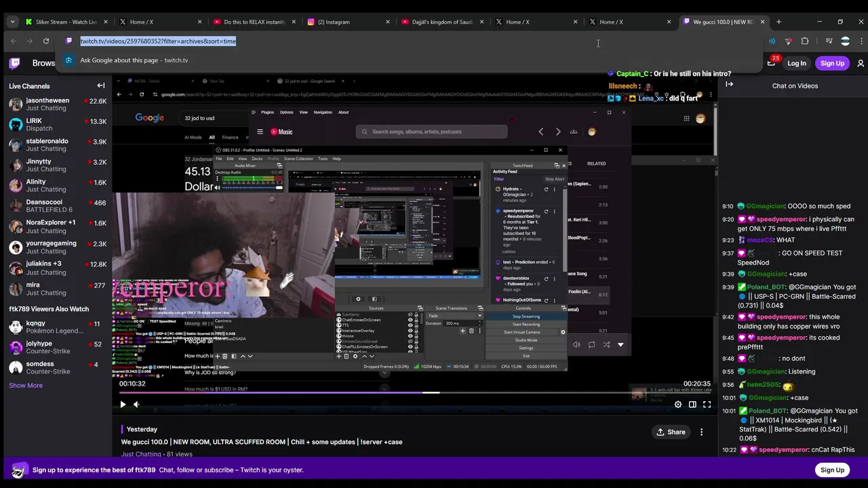Open stableronaldo live channel
This screenshot has width=868, height=488.
pos(58,145)
